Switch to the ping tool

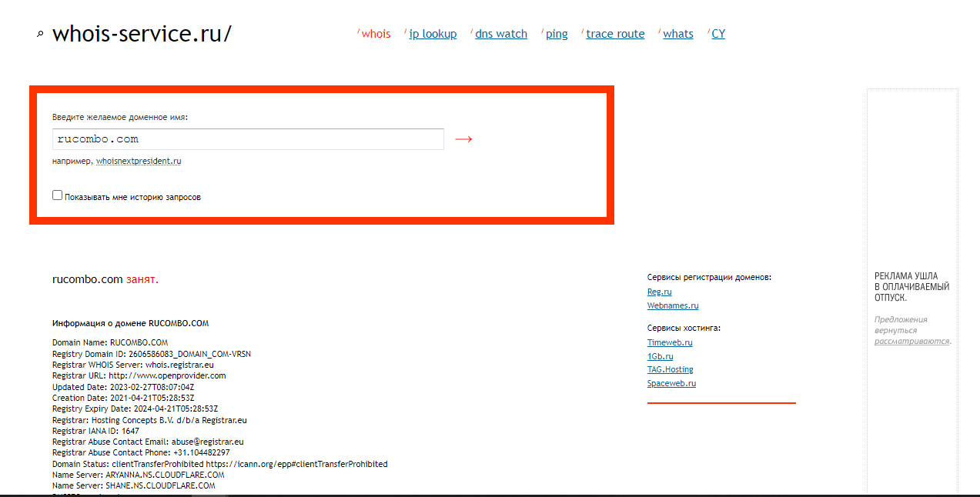557,34
